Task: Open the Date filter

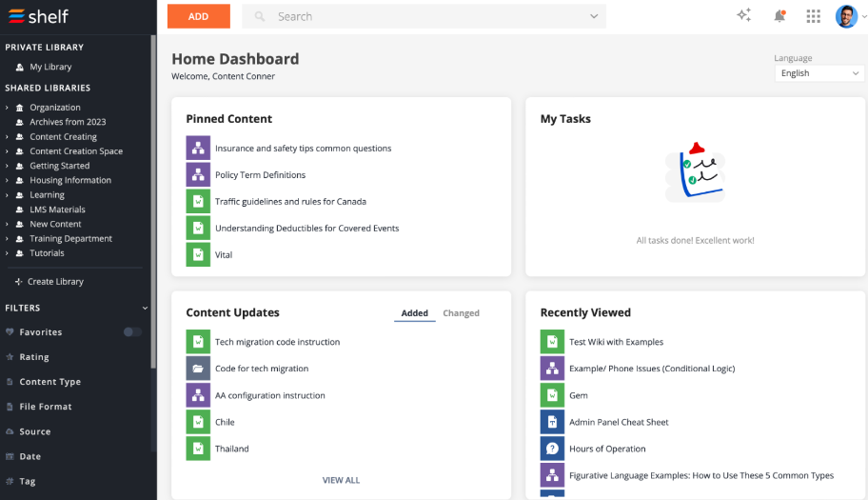Action: click(30, 456)
